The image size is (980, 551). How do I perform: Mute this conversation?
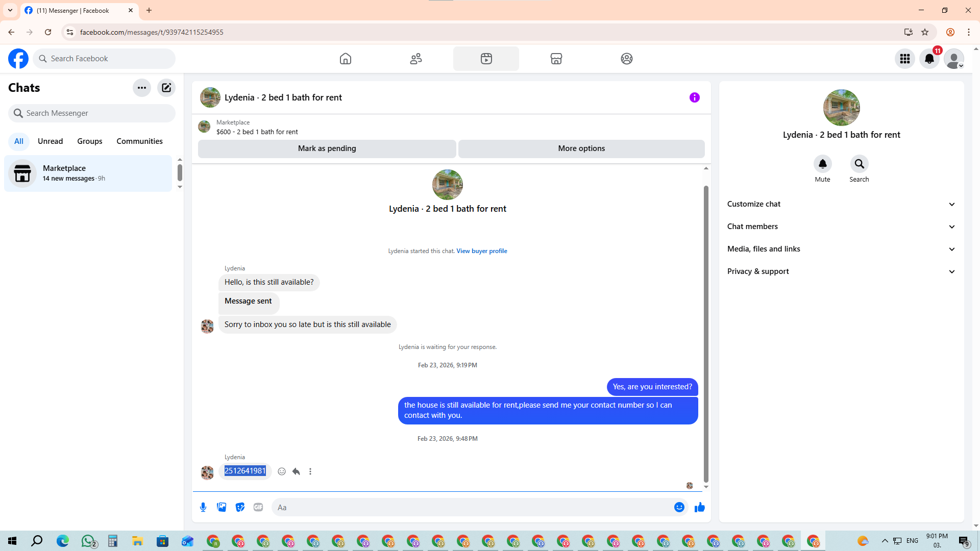tap(822, 164)
